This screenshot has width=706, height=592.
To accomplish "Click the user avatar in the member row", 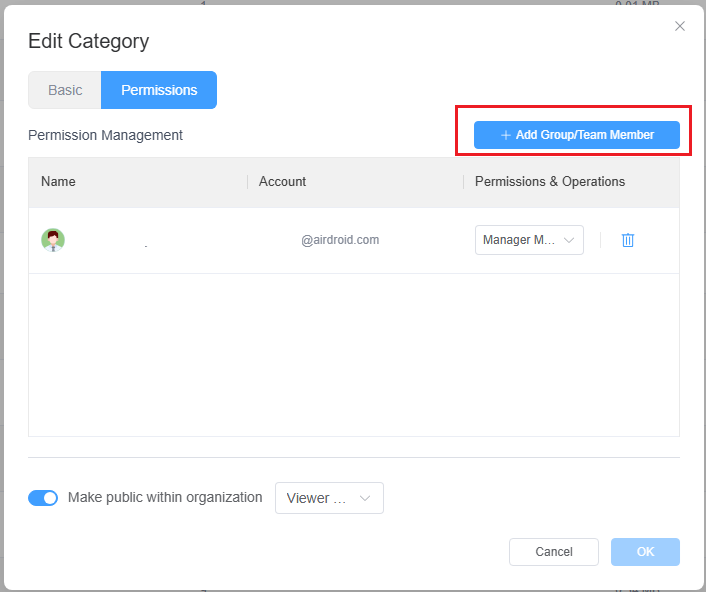I will [x=53, y=240].
